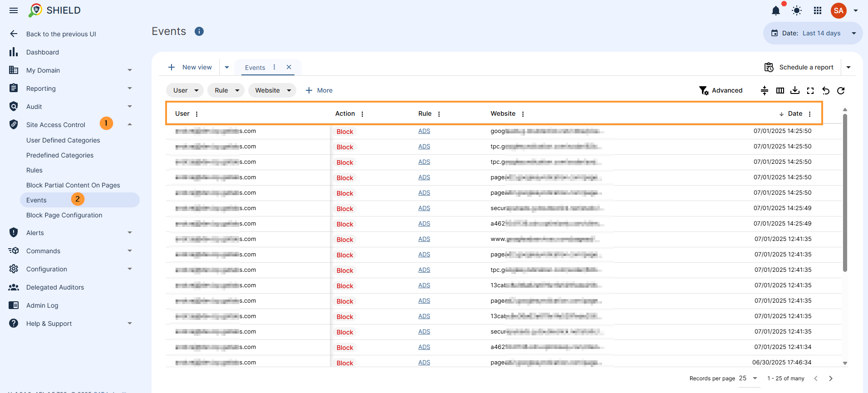Click the Block badge in the first row
Viewport: 868px width, 393px height.
[345, 132]
